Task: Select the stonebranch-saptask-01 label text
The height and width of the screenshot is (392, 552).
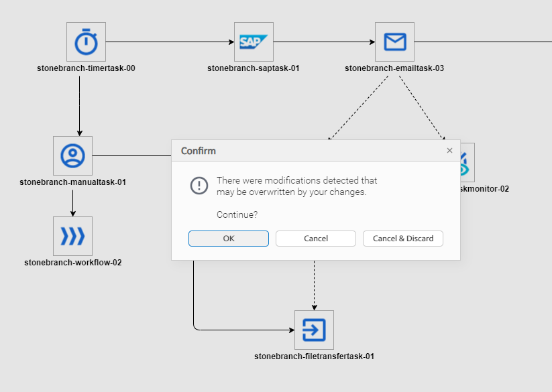Action: pos(254,68)
